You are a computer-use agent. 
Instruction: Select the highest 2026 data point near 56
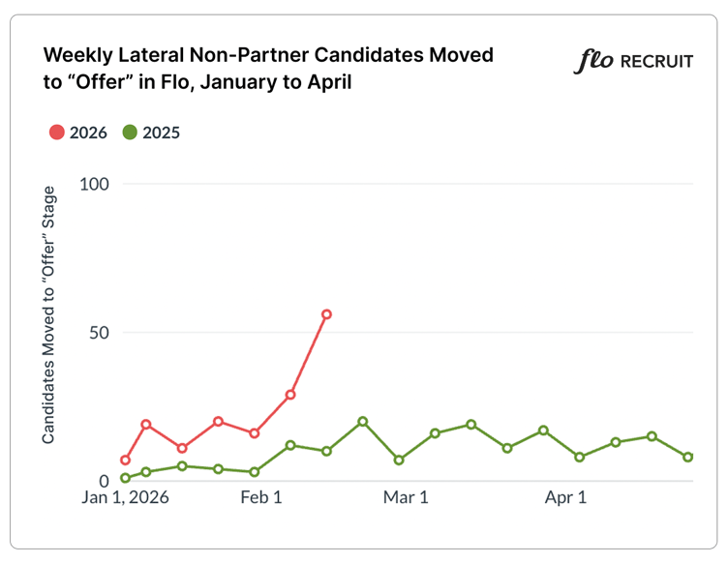(327, 314)
